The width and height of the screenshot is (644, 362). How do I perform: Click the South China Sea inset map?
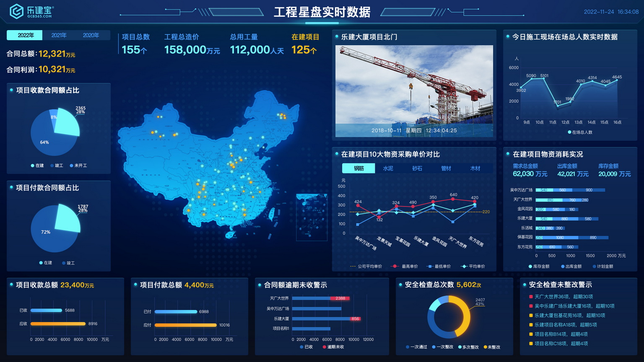tap(312, 217)
